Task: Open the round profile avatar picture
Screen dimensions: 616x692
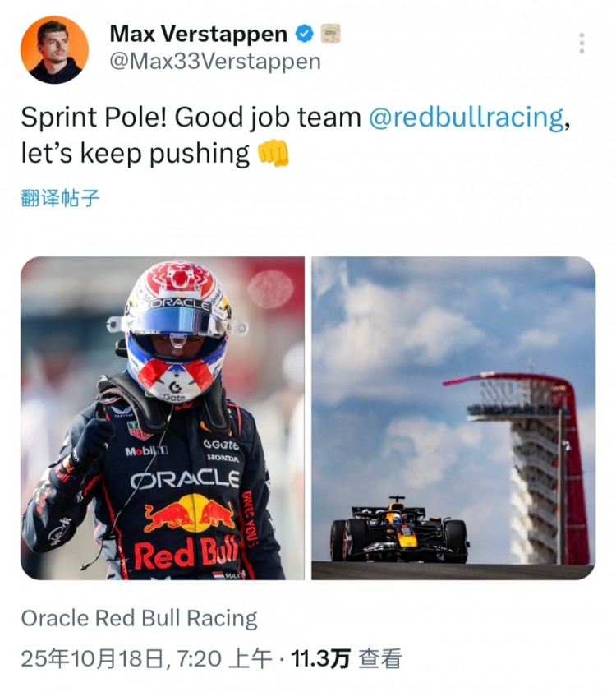Action: (x=54, y=49)
